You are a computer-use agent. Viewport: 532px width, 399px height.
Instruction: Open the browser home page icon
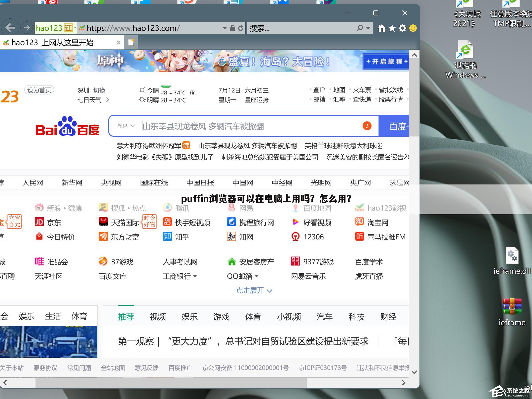click(381, 28)
